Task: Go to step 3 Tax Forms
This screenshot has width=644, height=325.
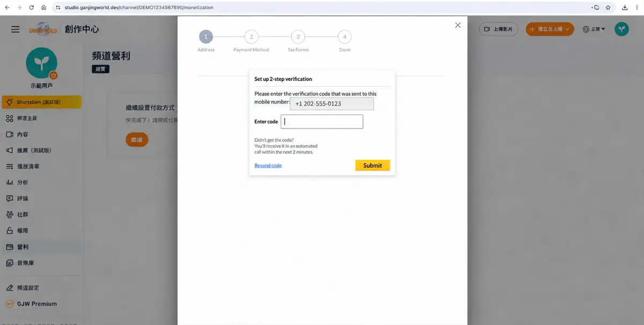Action: tap(298, 41)
